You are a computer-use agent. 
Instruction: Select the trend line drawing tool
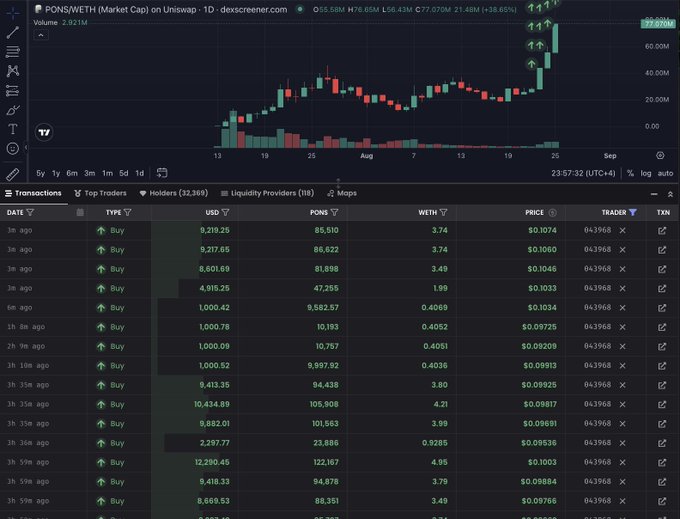tap(13, 32)
